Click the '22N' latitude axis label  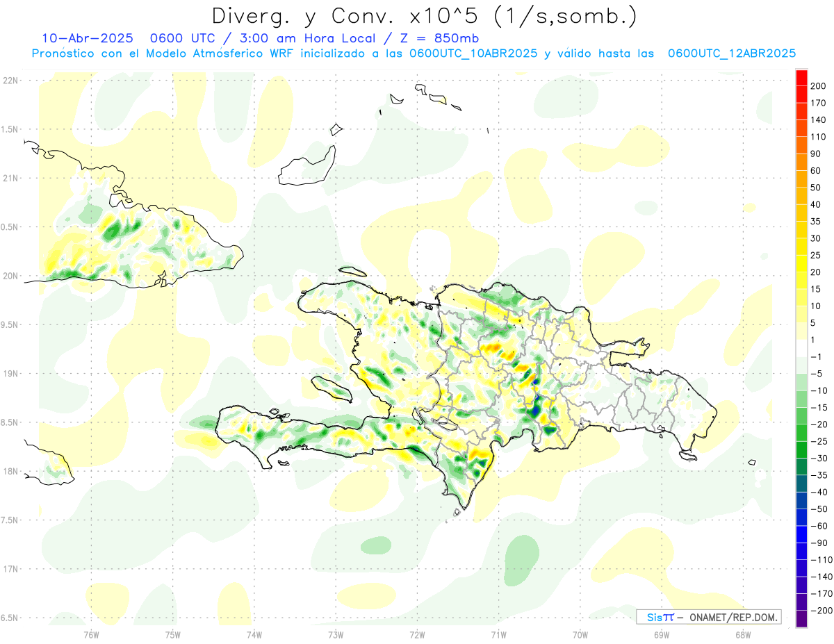[x=10, y=81]
